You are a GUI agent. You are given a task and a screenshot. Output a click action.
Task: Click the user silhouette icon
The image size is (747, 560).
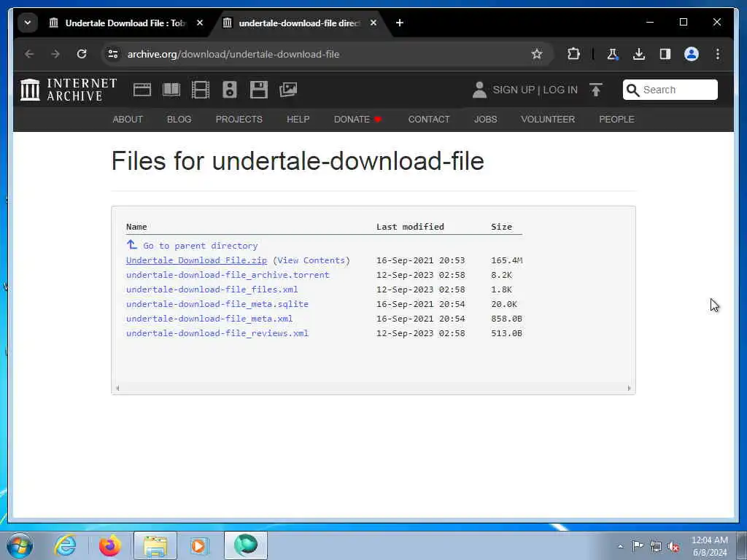[x=479, y=90]
